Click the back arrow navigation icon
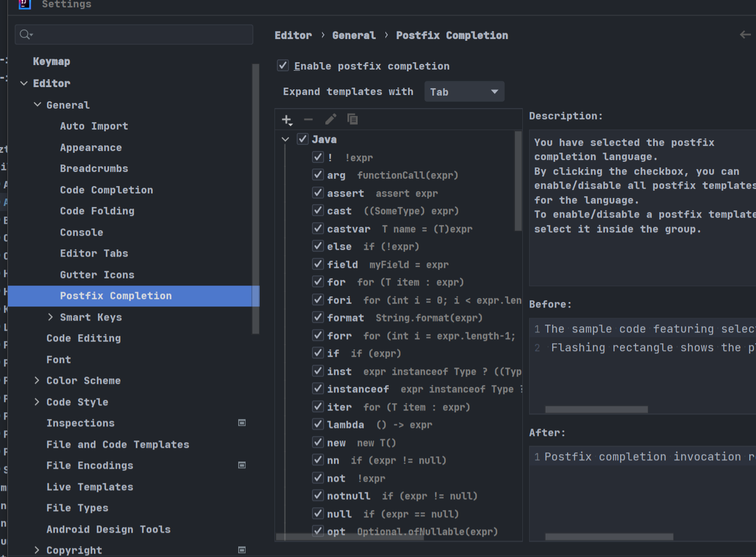 (x=745, y=35)
